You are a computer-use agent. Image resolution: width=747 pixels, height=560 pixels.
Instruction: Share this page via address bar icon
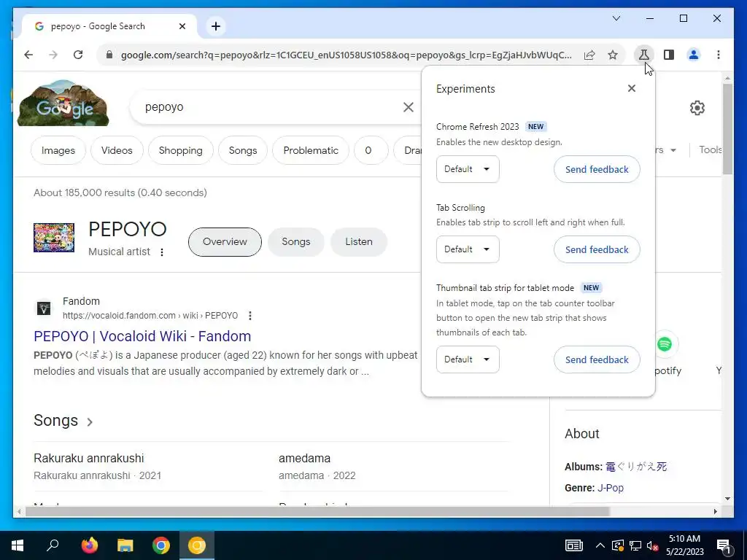click(589, 55)
